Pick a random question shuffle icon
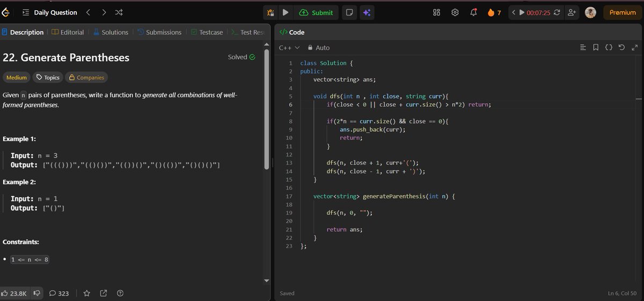This screenshot has width=644, height=301. (x=119, y=12)
